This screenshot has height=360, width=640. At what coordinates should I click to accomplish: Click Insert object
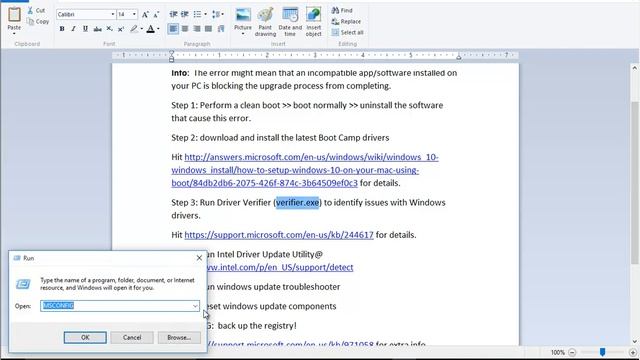[313, 22]
